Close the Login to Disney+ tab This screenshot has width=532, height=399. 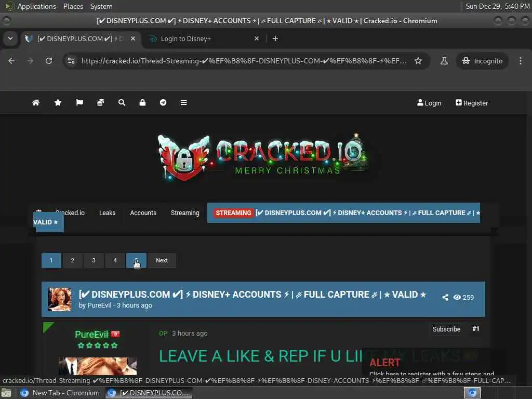coord(257,38)
